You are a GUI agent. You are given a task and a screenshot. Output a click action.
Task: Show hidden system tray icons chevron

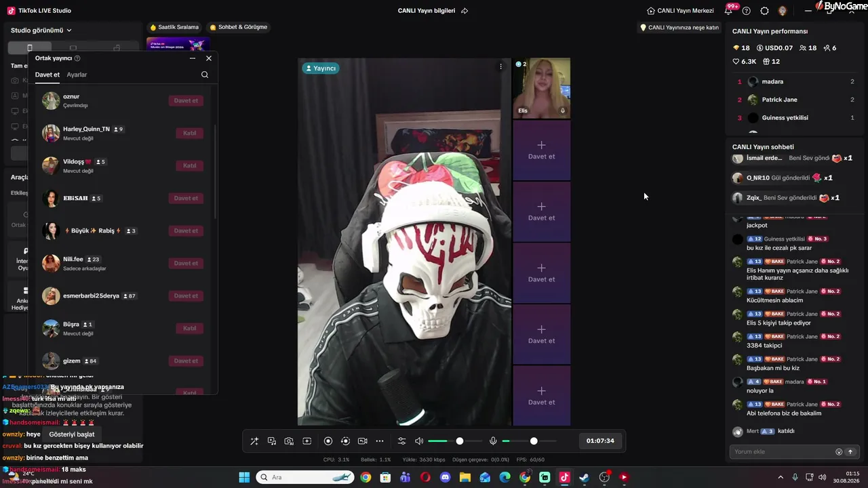(781, 477)
